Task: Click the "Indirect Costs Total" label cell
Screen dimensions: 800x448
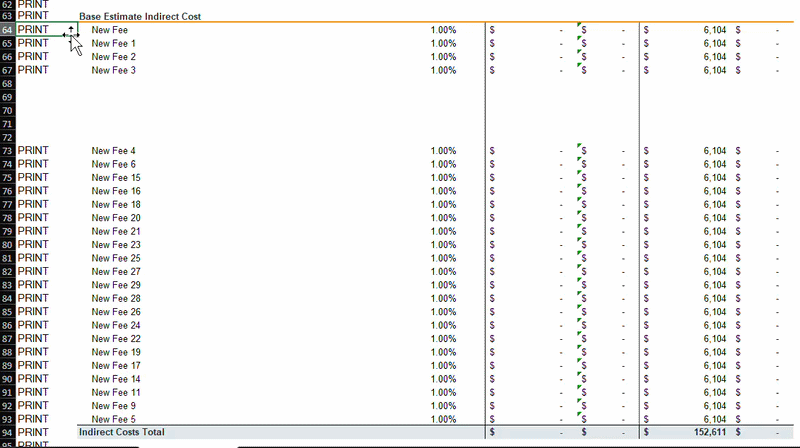Action: click(x=123, y=432)
